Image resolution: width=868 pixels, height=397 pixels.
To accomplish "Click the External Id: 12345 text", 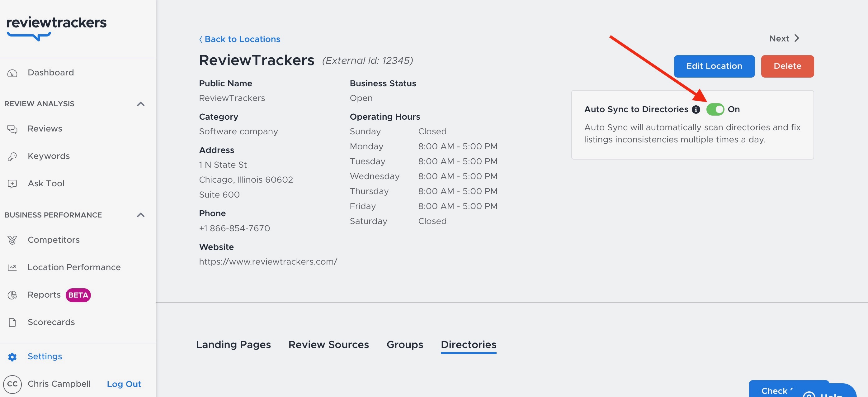I will coord(367,61).
